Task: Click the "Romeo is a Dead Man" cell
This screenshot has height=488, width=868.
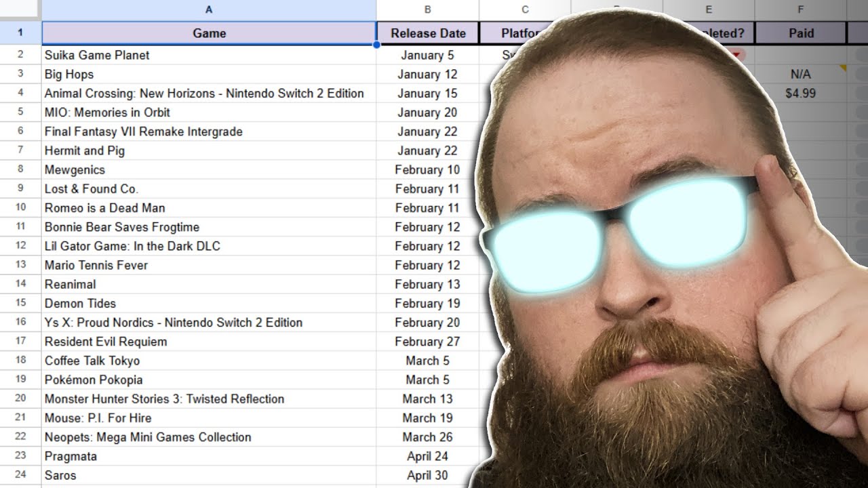Action: coord(209,207)
